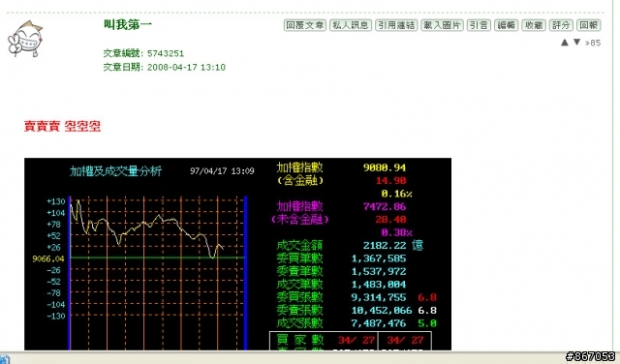Open the cartoon avatar of 叫我第一

pos(25,39)
